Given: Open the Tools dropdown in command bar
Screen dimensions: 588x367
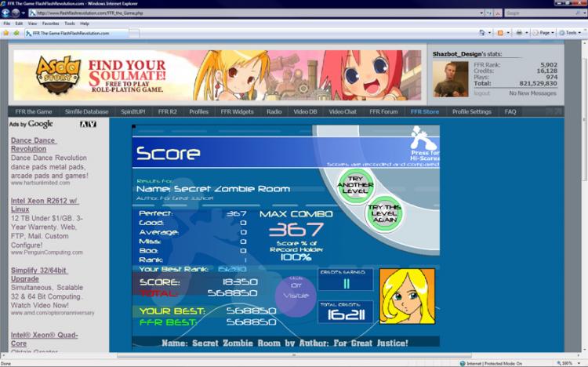Looking at the screenshot, I should click(x=571, y=33).
